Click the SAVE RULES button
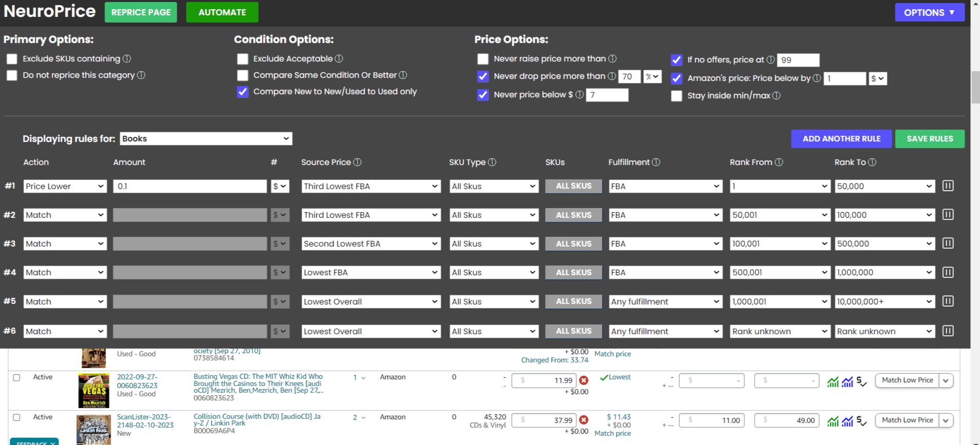 click(929, 138)
